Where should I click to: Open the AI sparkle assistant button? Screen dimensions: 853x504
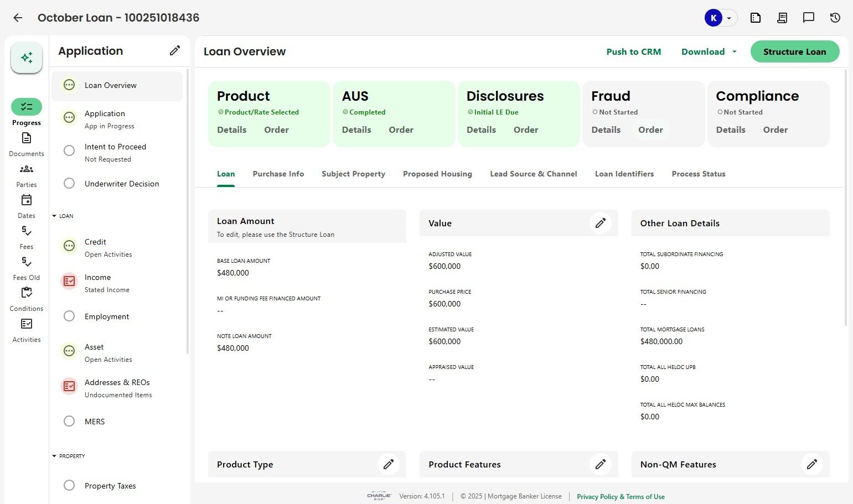27,58
